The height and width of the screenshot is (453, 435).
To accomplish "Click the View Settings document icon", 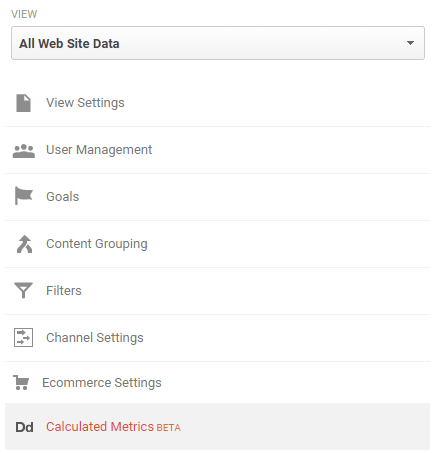I will coord(23,103).
